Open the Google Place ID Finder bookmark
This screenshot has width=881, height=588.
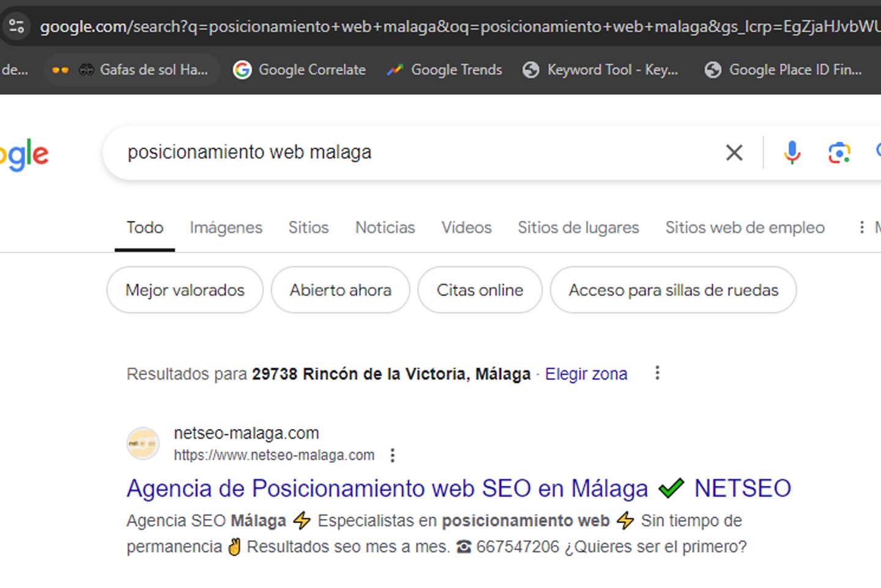pos(784,70)
